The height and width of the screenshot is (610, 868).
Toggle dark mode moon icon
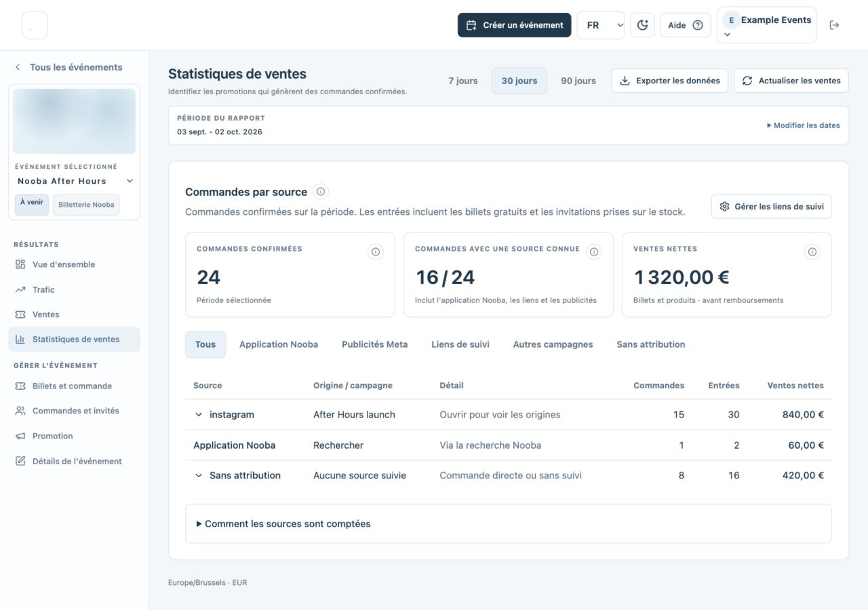point(642,25)
